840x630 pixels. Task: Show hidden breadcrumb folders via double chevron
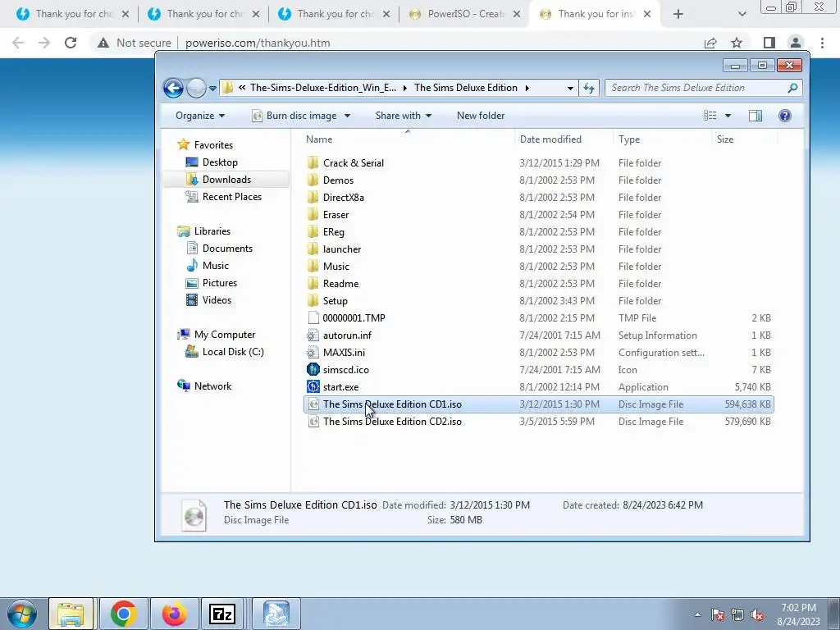[242, 88]
